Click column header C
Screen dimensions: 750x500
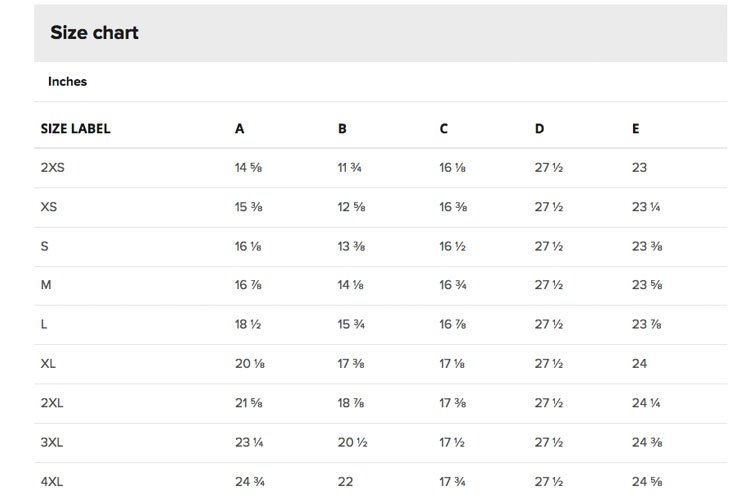point(444,129)
